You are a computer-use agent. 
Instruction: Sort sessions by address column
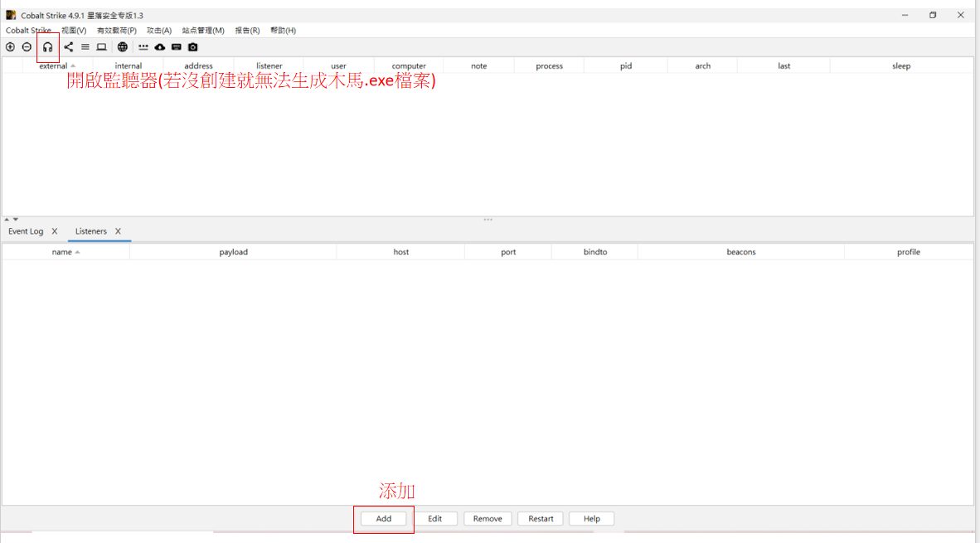point(199,65)
